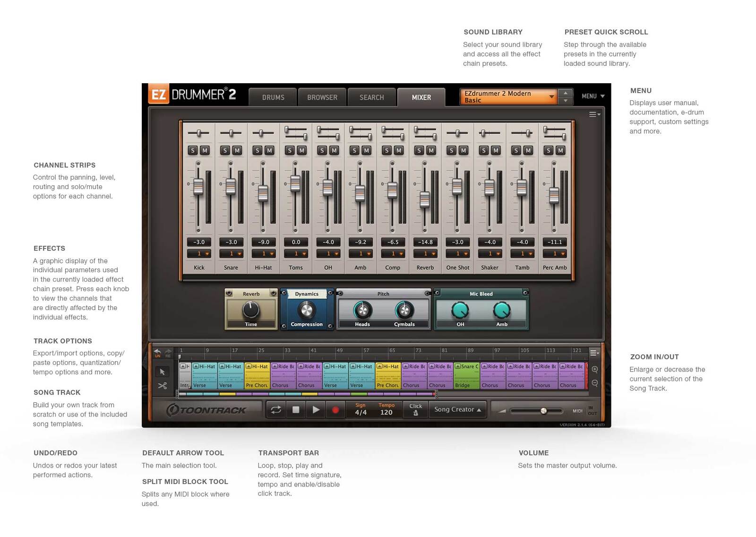Zoom out of the song track
Viewport: 756px width, 537px height.
[x=595, y=383]
